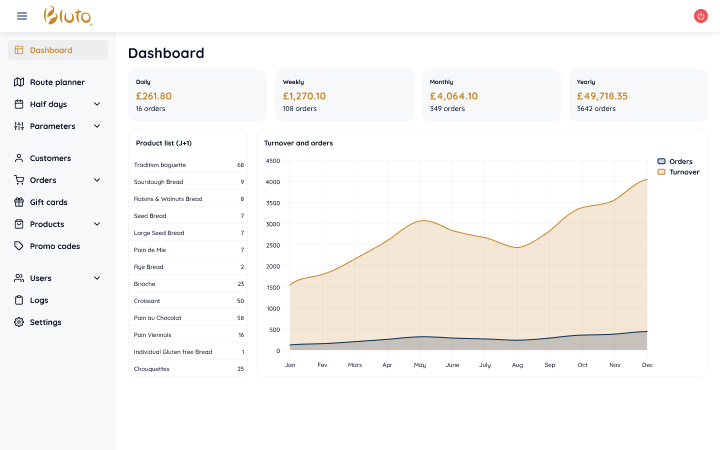Click the Settings gear icon

19,322
